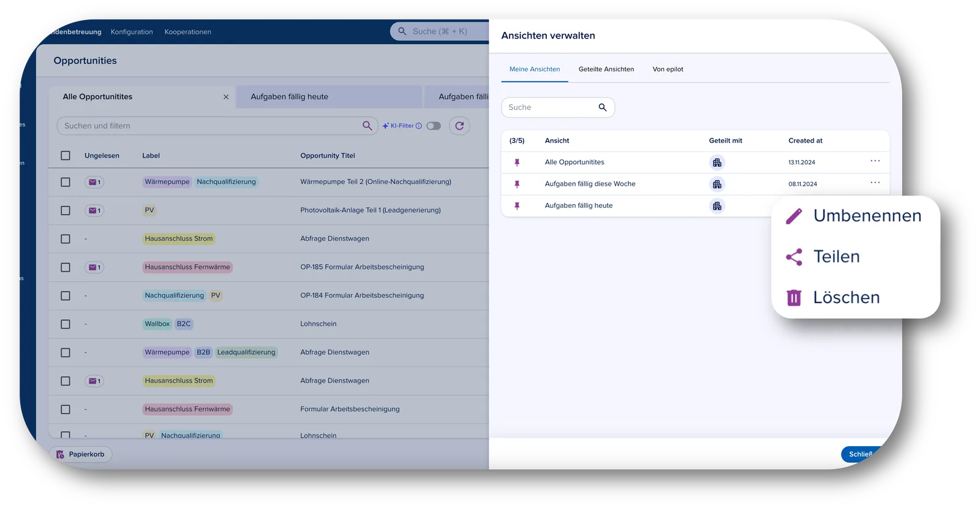The image size is (980, 508).
Task: Click the date 13.11.2024
Action: (802, 162)
